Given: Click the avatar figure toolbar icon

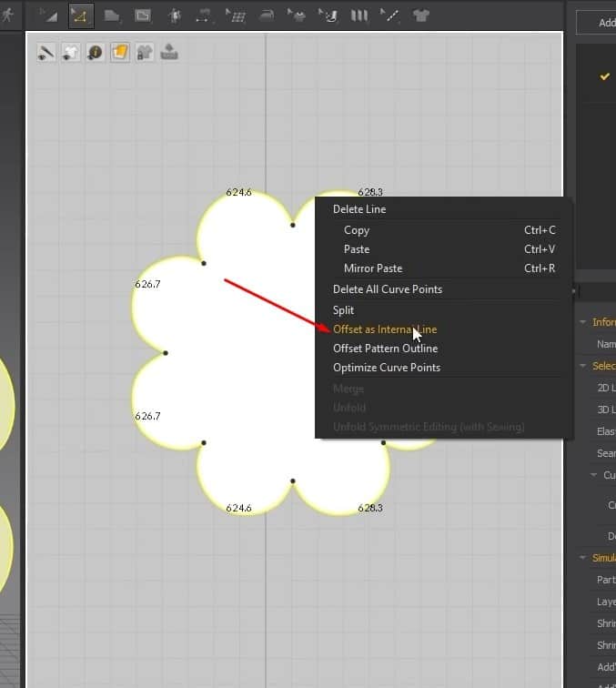Looking at the screenshot, I should [x=174, y=15].
